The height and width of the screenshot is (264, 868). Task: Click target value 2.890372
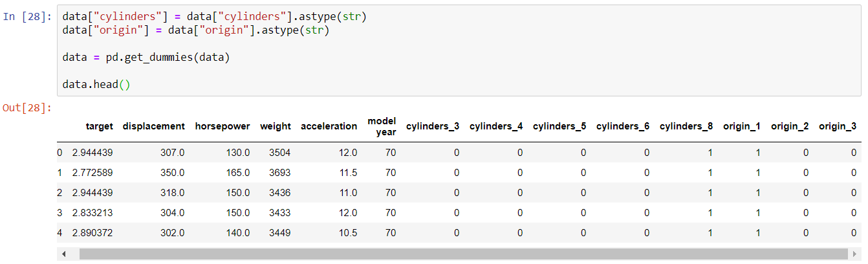(x=92, y=233)
